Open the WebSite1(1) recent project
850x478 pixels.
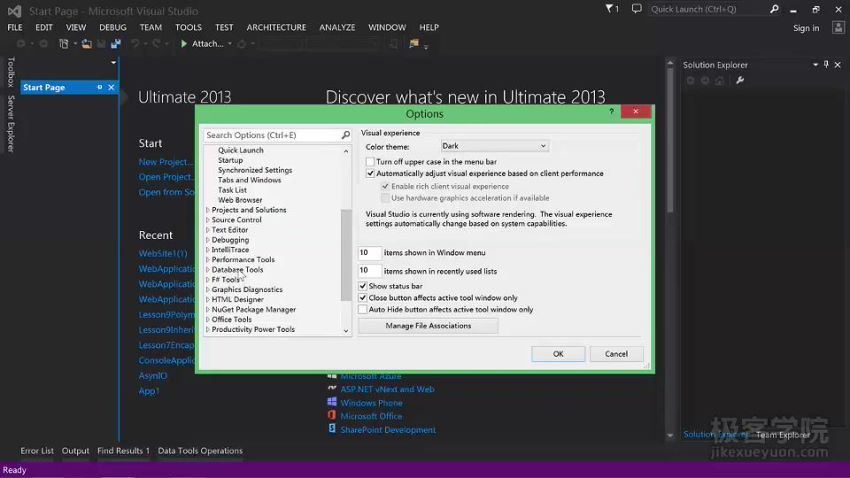pos(163,253)
